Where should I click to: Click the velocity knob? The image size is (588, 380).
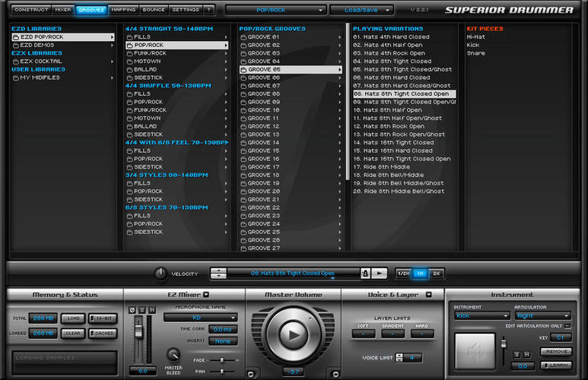pyautogui.click(x=161, y=273)
